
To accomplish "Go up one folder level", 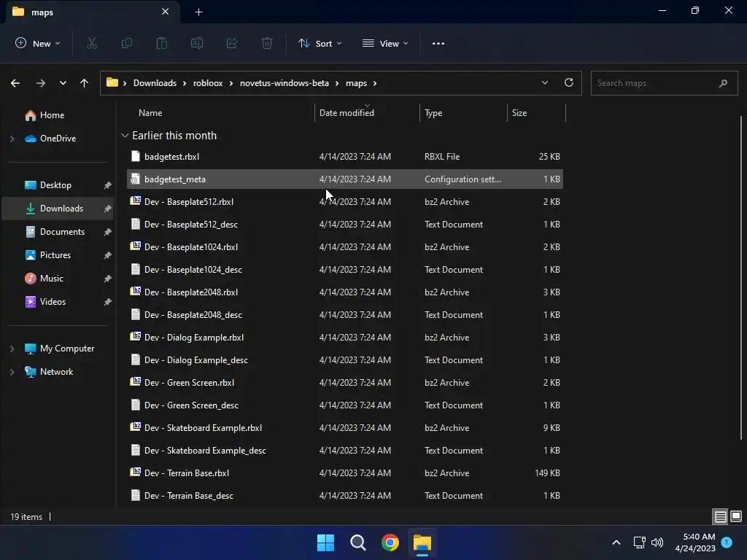I will click(x=85, y=83).
